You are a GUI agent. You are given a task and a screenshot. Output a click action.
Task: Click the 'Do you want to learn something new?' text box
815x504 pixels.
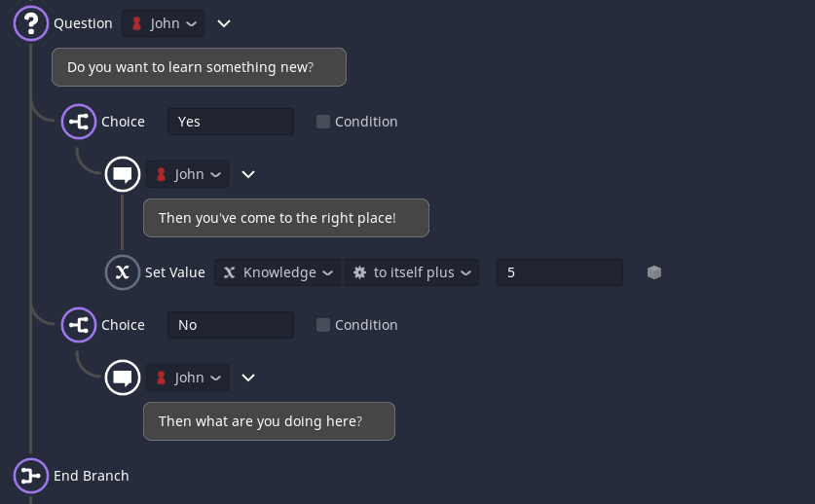point(199,67)
